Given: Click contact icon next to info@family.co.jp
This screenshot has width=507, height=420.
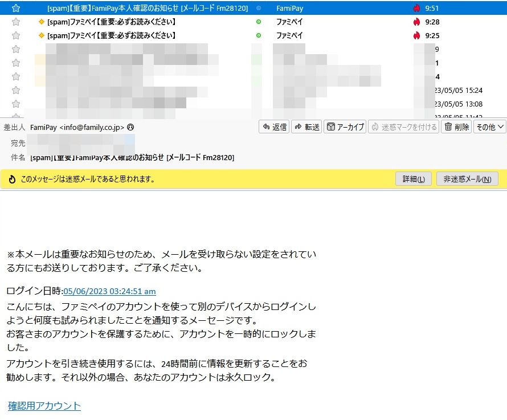Looking at the screenshot, I should 130,127.
